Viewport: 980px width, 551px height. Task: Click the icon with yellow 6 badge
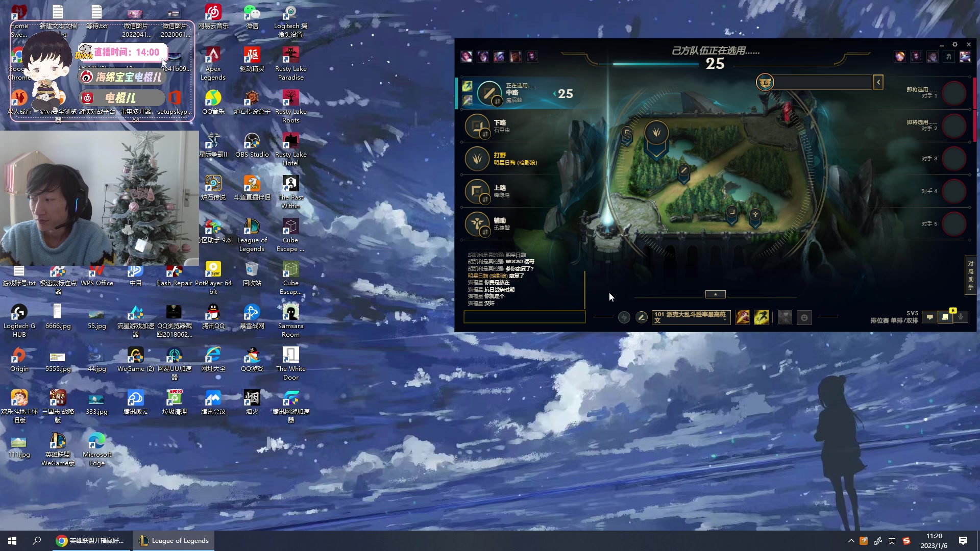945,317
